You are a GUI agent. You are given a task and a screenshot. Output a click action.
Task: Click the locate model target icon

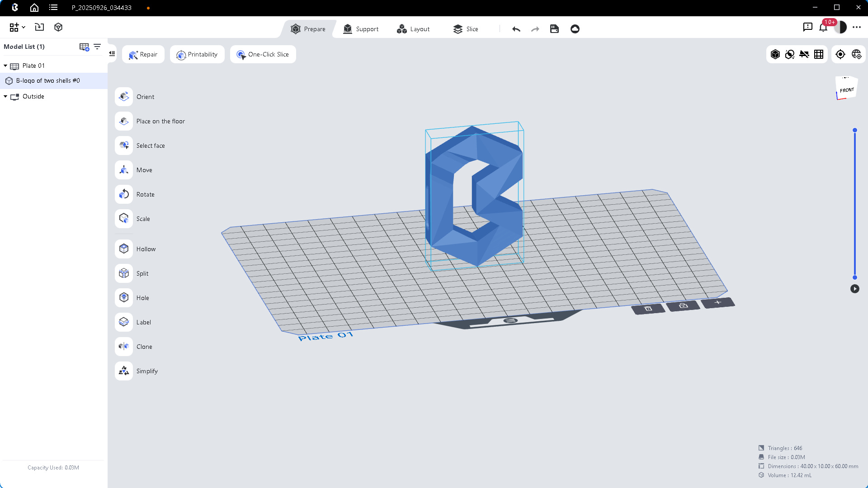pyautogui.click(x=840, y=54)
